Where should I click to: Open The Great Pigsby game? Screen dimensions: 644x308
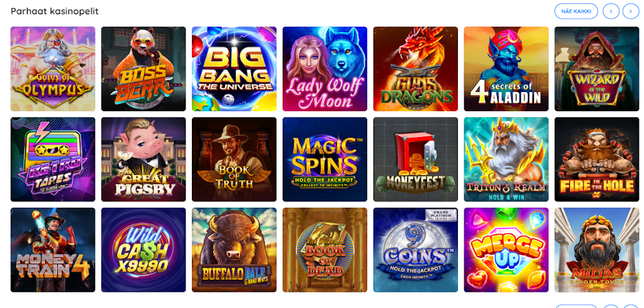pyautogui.click(x=144, y=159)
